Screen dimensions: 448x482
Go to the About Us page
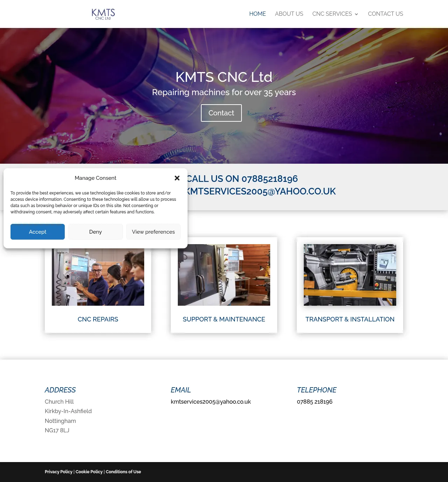click(x=289, y=14)
